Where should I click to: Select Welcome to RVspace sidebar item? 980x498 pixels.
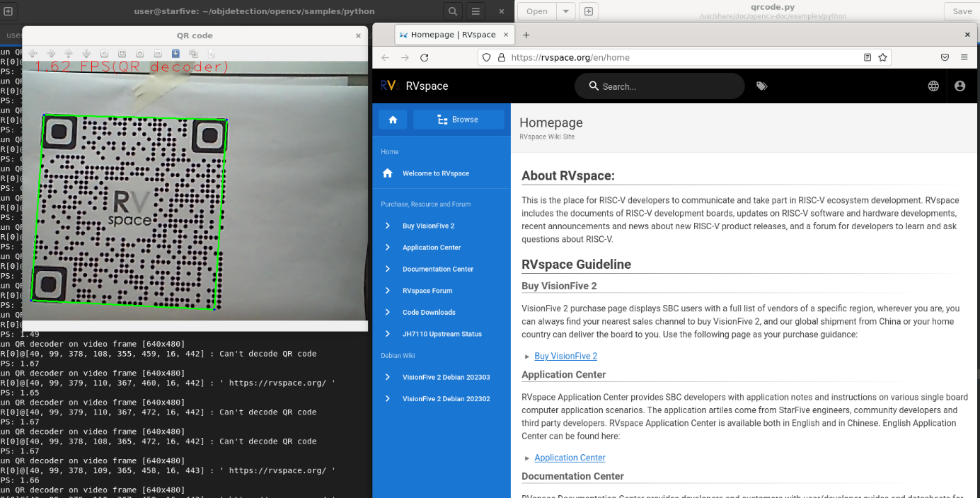point(435,173)
